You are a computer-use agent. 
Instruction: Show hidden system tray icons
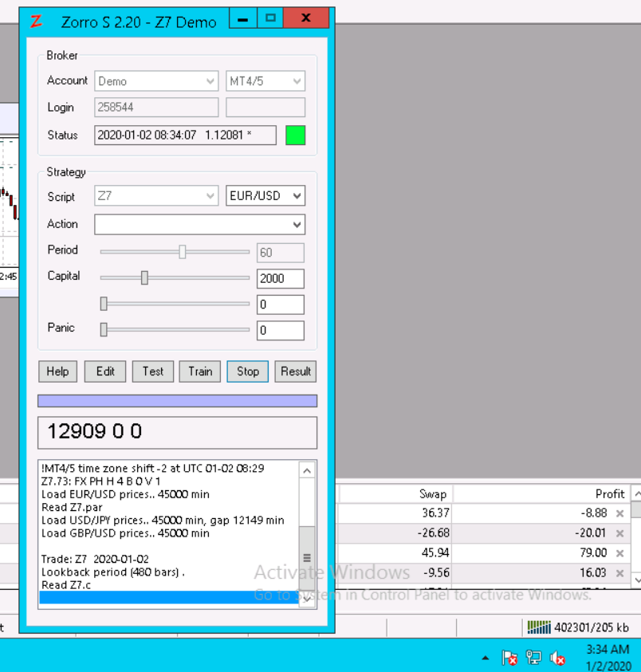pos(486,658)
